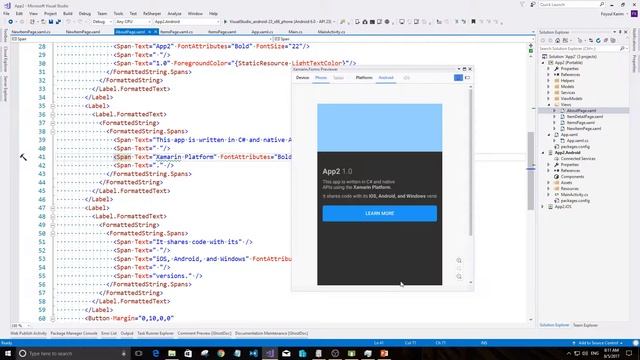Viewport: 640px width, 360px height.
Task: Open the App2.Android startup project dropdown
Action: (x=186, y=22)
